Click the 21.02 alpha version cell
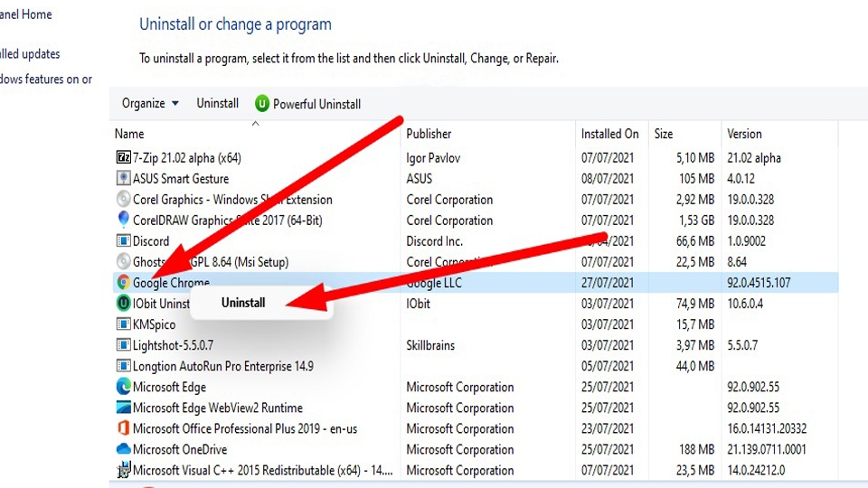868x488 pixels. (753, 157)
